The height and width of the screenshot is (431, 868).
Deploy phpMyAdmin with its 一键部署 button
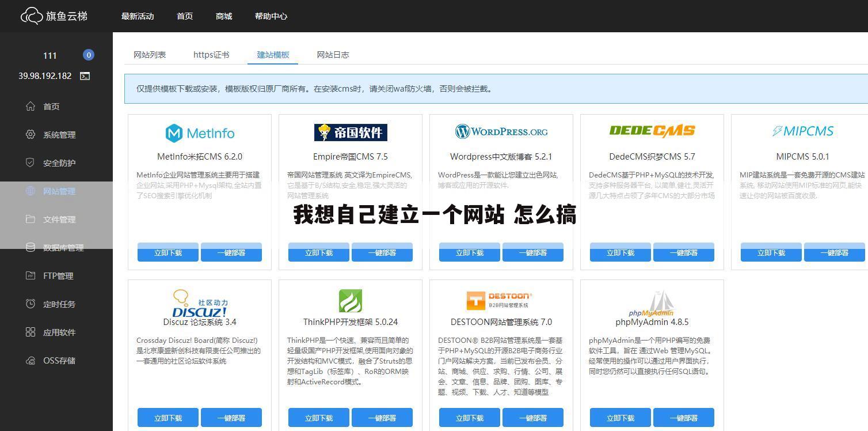pyautogui.click(x=683, y=417)
